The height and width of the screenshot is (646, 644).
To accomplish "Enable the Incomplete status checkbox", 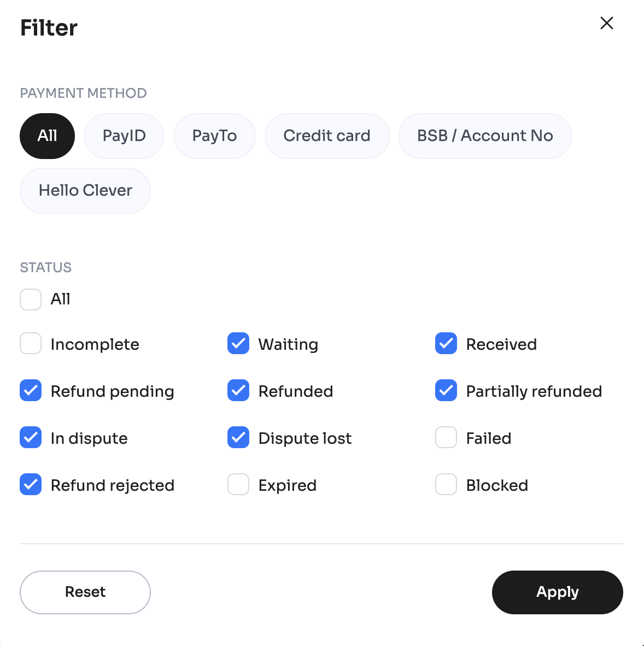I will [x=31, y=344].
